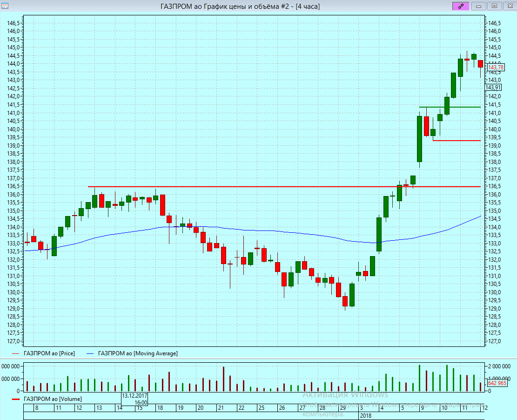Click the 133,0 label on left price axis
The height and width of the screenshot is (420, 517).
pos(14,244)
